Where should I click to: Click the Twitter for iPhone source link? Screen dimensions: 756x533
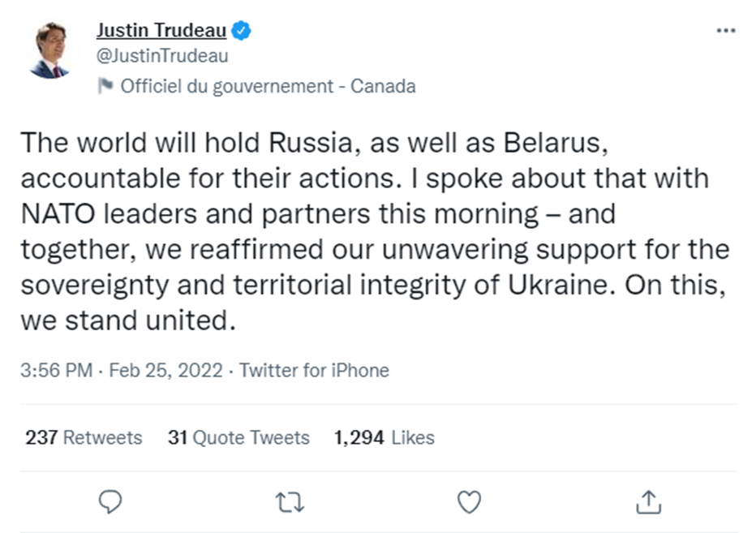[314, 371]
